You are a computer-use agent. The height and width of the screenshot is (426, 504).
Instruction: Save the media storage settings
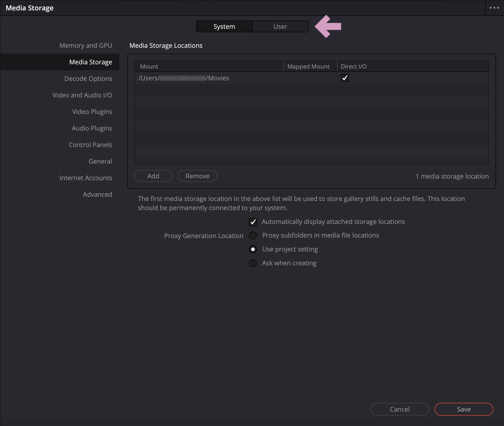[x=464, y=409]
